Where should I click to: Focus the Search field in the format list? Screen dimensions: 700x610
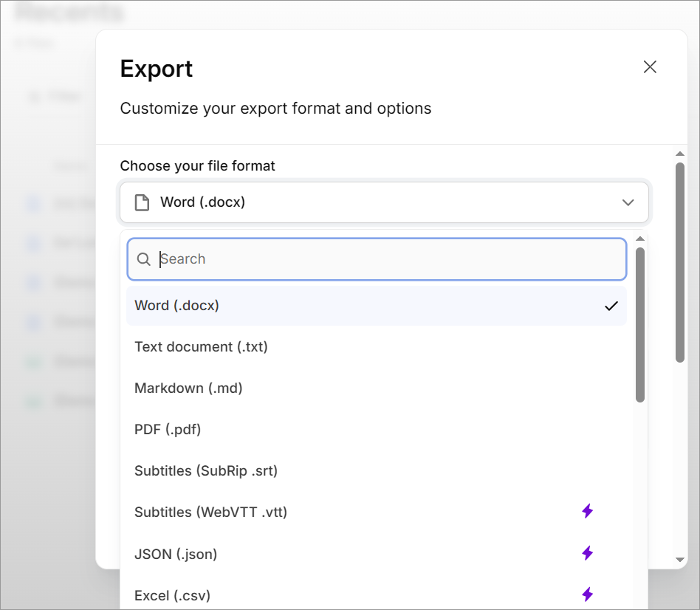click(377, 259)
